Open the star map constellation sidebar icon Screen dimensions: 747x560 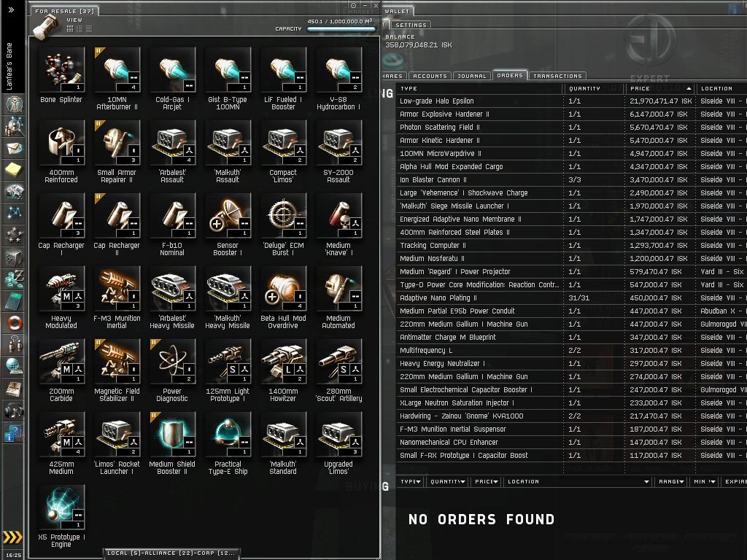14,212
